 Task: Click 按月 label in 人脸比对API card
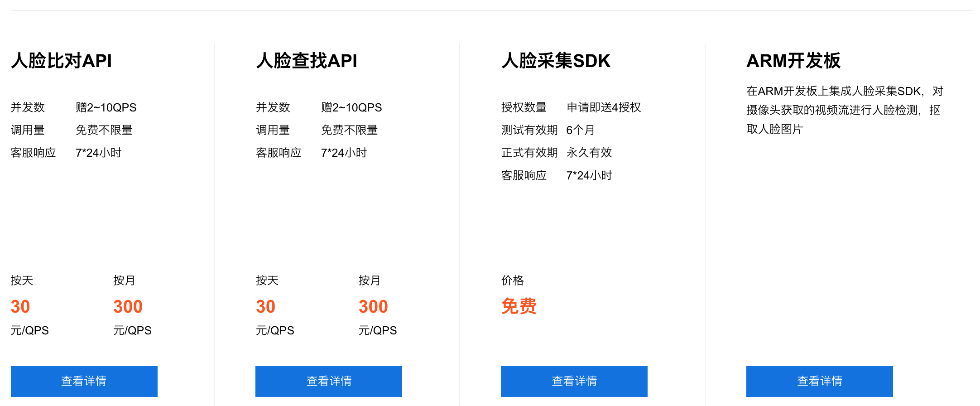[x=124, y=280]
